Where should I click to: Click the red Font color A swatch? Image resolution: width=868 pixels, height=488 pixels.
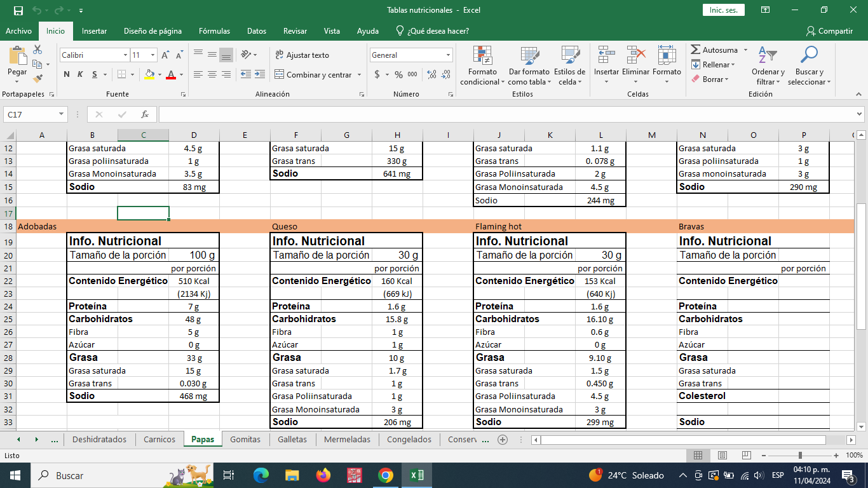tap(170, 74)
